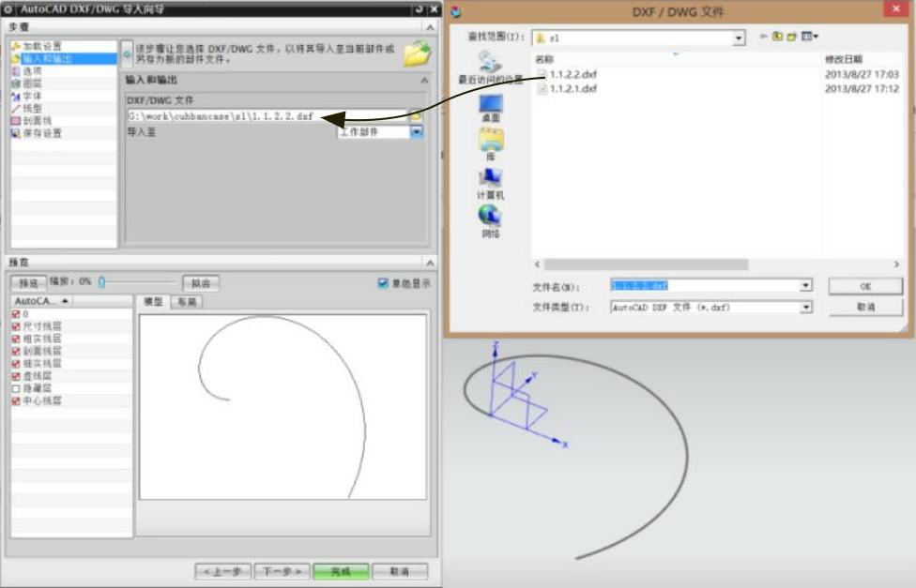This screenshot has height=588, width=916.
Task: Click the reset icon in the wizard title bar
Action: (420, 8)
